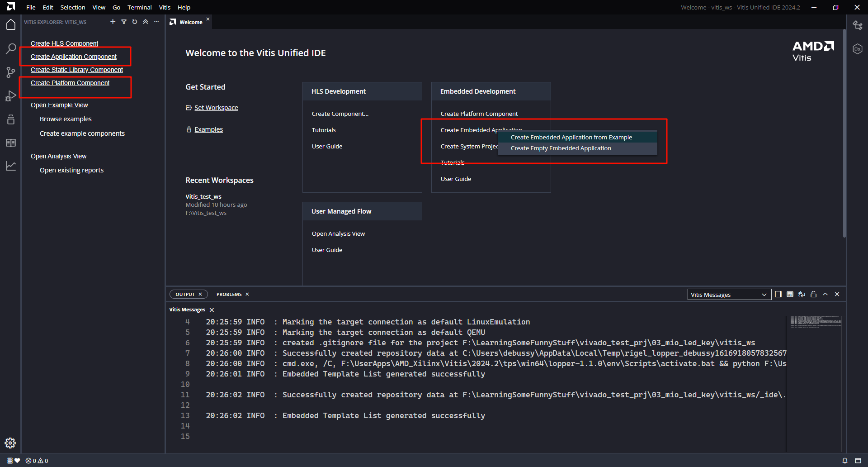Click Create Component... under HLS Development
Image resolution: width=868 pixels, height=467 pixels.
(x=340, y=114)
